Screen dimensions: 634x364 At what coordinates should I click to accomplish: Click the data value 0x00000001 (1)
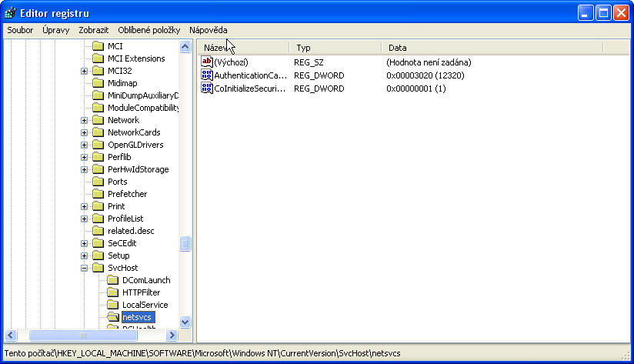[x=415, y=88]
